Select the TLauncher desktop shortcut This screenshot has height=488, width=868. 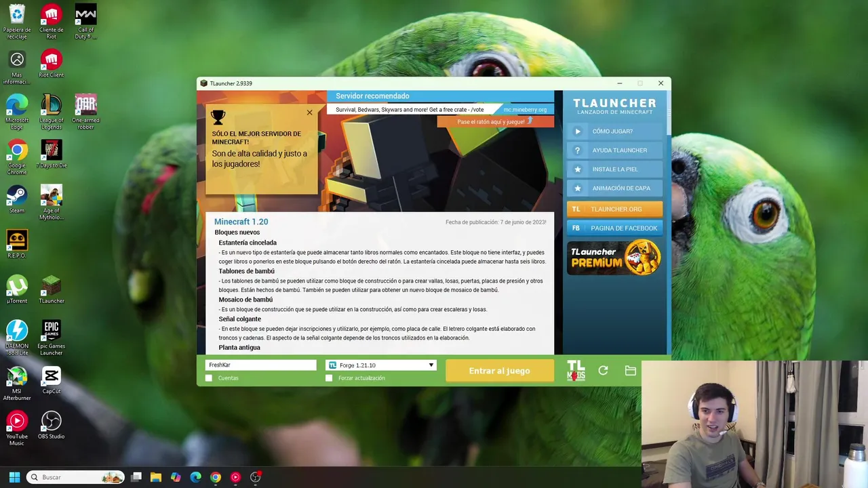pyautogui.click(x=52, y=289)
